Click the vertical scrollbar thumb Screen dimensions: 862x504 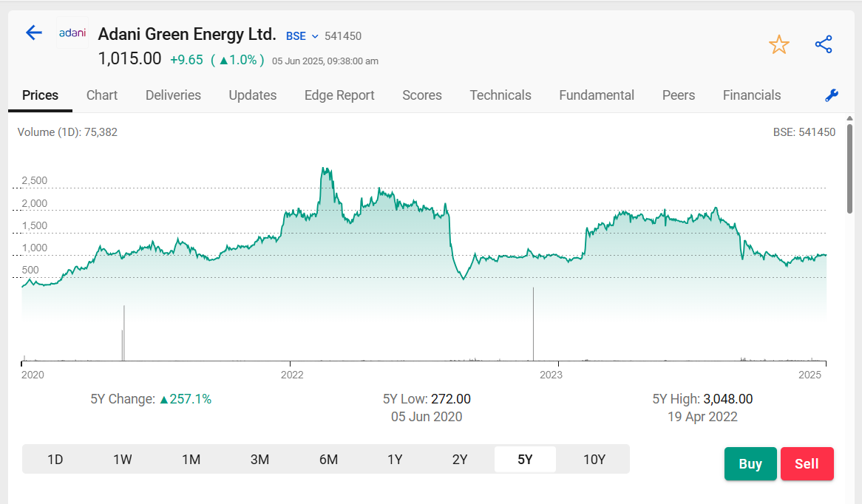(x=850, y=168)
